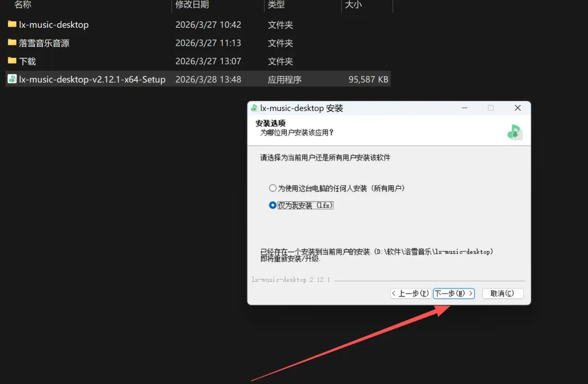Go back with 上一步(P) button

point(411,293)
